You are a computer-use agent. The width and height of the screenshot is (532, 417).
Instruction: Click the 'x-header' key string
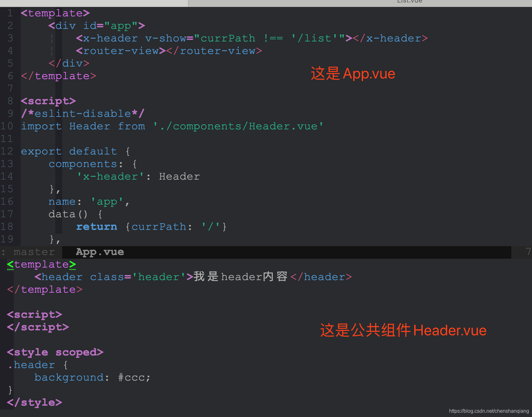point(110,176)
